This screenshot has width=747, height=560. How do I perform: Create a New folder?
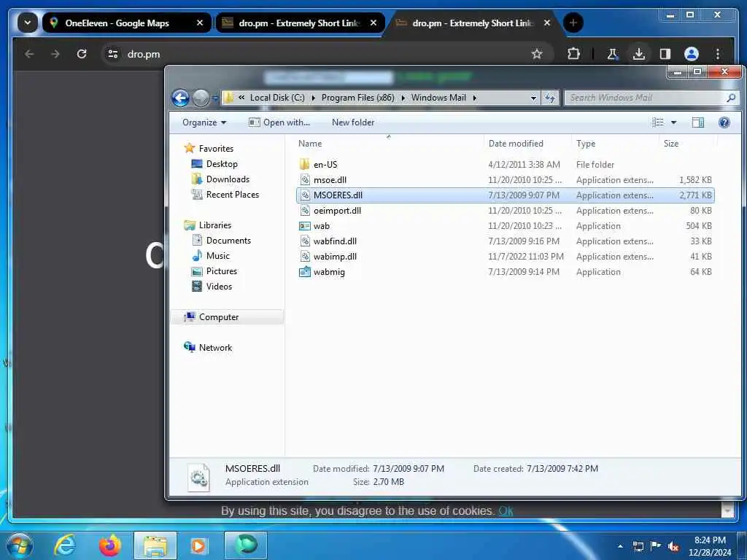pos(353,122)
